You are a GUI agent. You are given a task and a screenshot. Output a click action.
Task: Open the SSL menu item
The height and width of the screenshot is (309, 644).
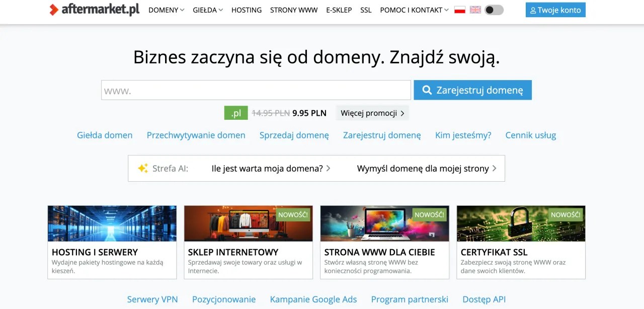(366, 10)
